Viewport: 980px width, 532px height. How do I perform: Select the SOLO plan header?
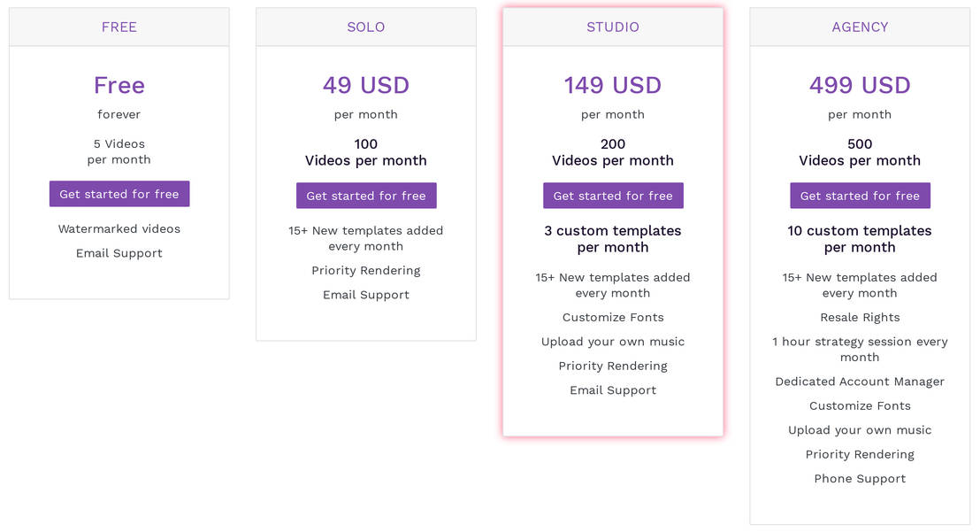(x=366, y=27)
